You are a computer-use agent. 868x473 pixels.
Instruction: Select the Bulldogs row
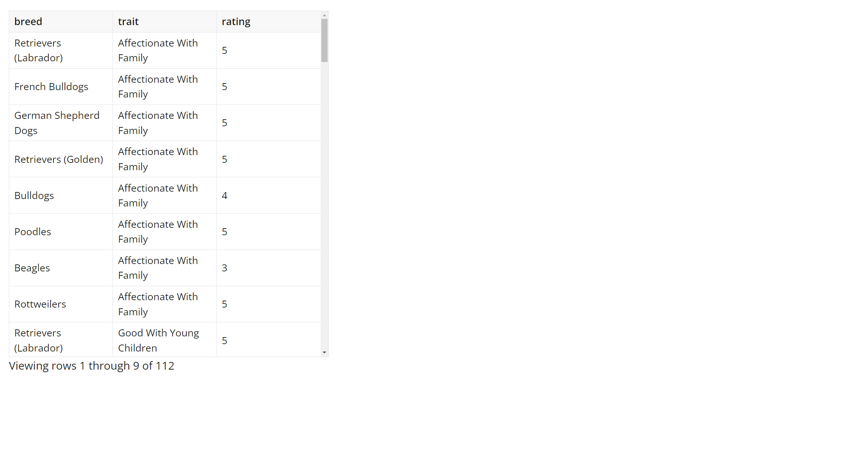pyautogui.click(x=60, y=195)
